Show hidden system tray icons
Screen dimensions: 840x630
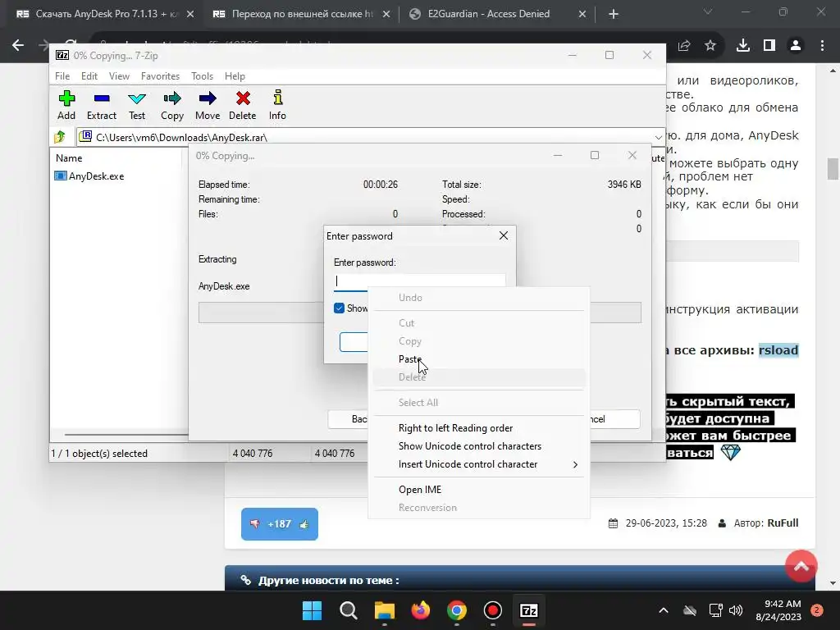(x=663, y=610)
